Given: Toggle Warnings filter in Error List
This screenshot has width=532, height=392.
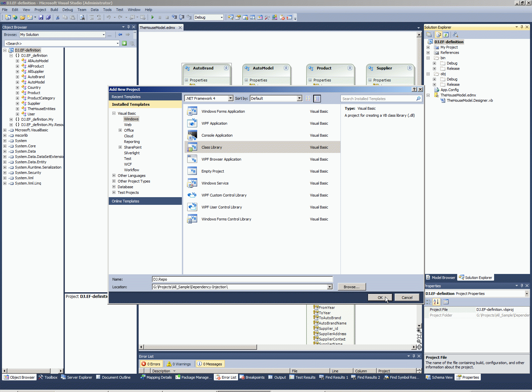Looking at the screenshot, I should 179,364.
